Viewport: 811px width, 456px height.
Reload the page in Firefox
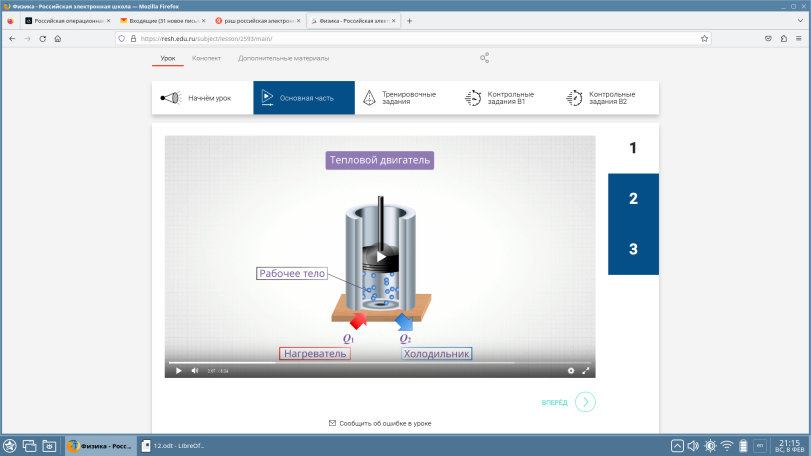43,38
